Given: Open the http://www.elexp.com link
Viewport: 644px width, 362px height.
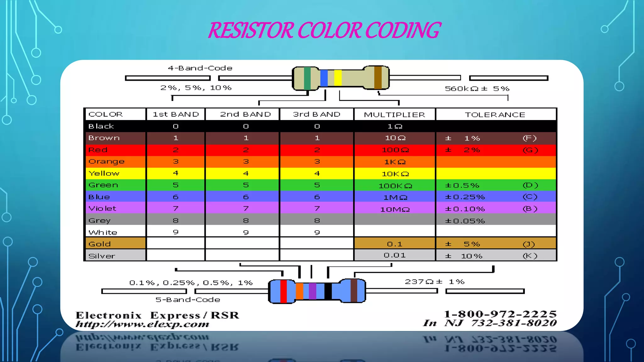Looking at the screenshot, I should tap(142, 324).
